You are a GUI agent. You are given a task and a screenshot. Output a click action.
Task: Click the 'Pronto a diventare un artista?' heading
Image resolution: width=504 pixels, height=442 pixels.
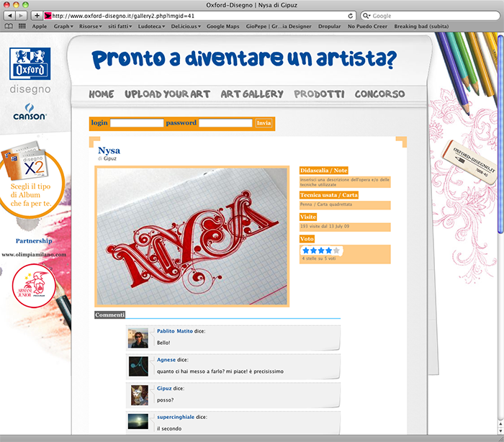click(x=244, y=59)
